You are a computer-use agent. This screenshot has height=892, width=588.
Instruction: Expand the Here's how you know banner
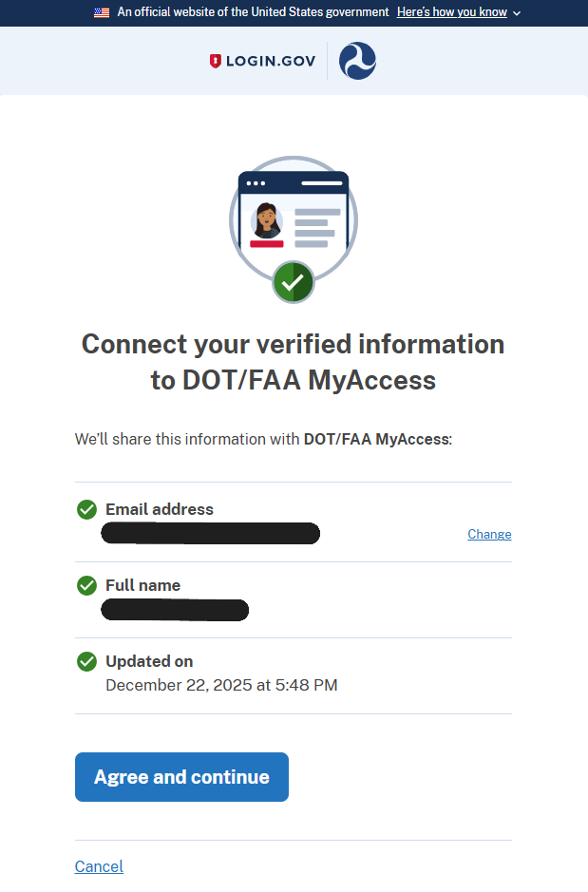click(x=452, y=12)
